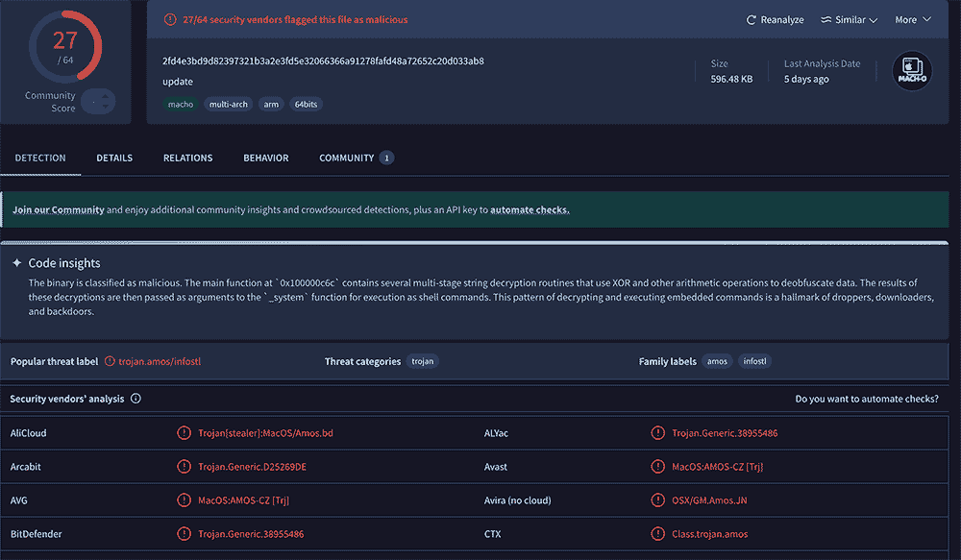The image size is (961, 560).
Task: Open the More dropdown menu
Action: 912,20
